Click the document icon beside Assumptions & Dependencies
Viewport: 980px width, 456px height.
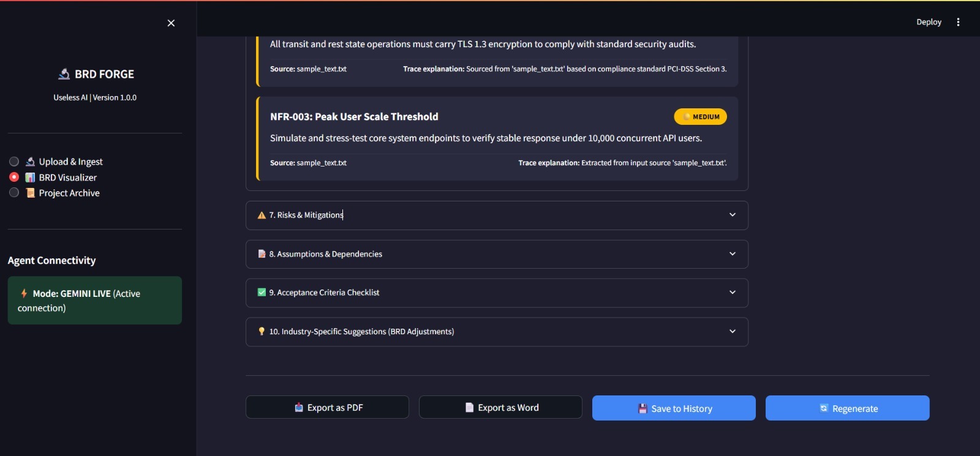(262, 254)
